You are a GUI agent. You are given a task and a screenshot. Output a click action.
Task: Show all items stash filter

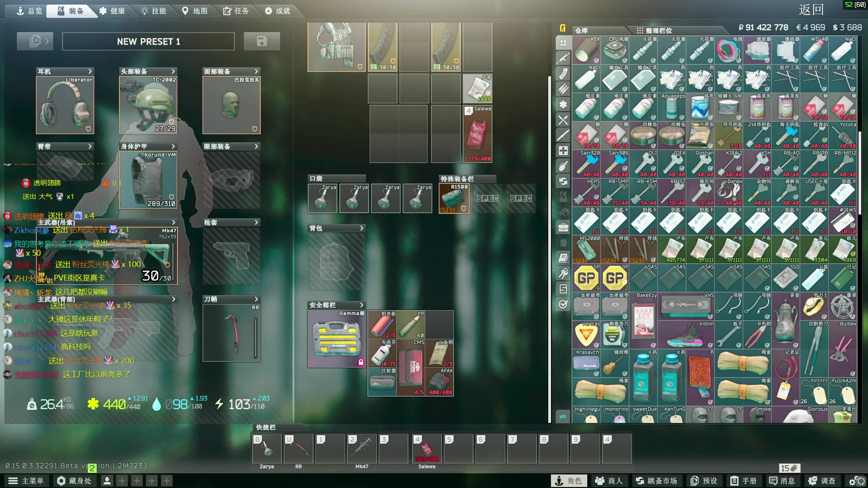click(563, 43)
